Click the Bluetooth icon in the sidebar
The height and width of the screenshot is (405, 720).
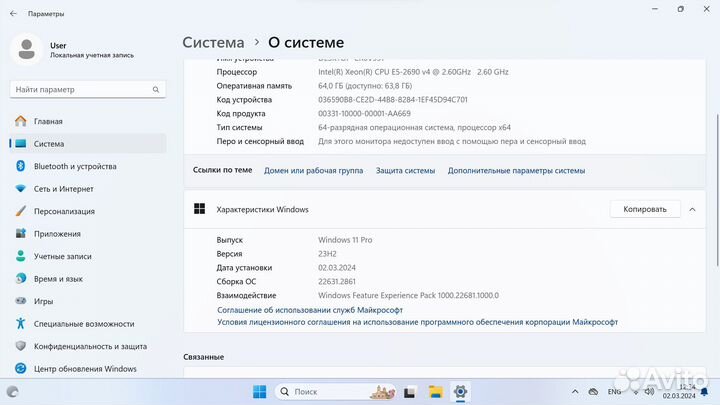pyautogui.click(x=21, y=166)
